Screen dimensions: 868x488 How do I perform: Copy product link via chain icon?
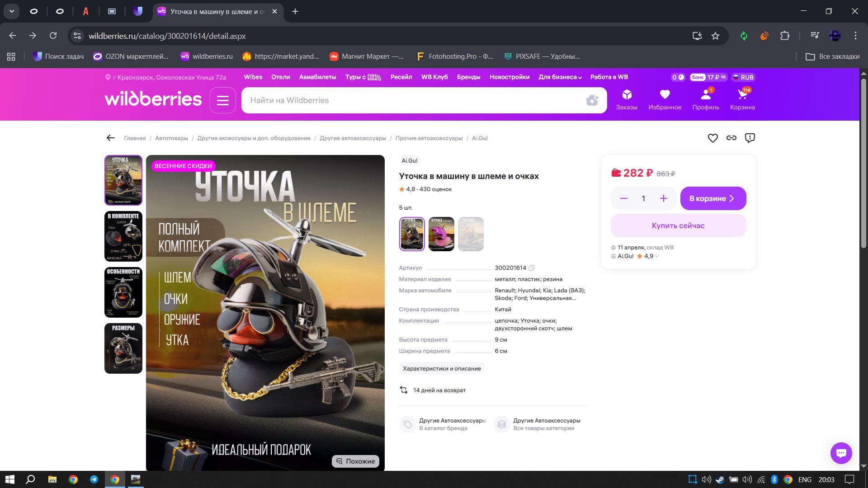pyautogui.click(x=731, y=138)
